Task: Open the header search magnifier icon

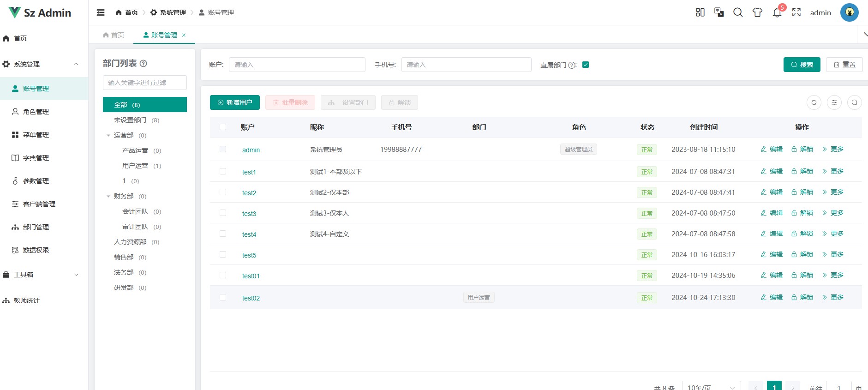Action: (738, 12)
